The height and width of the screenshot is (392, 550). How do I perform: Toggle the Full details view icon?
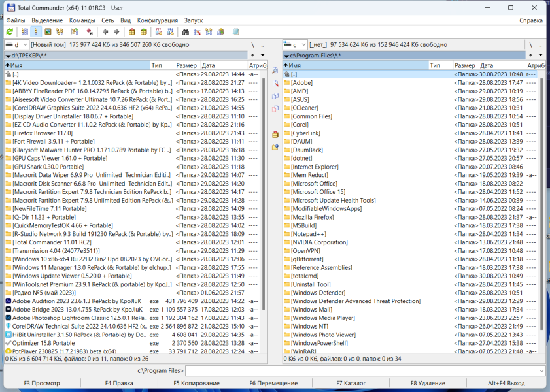click(x=36, y=32)
